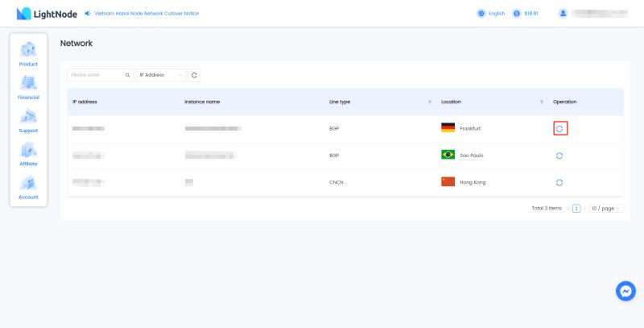Click the search magnifier icon
This screenshot has width=644, height=328.
[x=128, y=75]
